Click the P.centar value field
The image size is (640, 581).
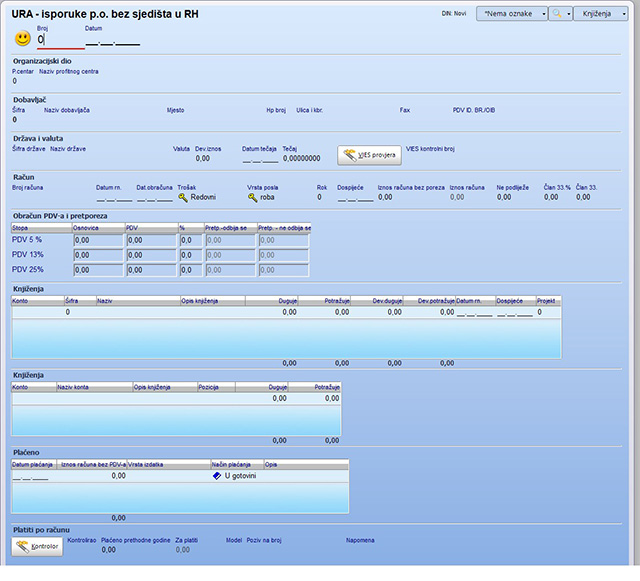click(x=15, y=81)
